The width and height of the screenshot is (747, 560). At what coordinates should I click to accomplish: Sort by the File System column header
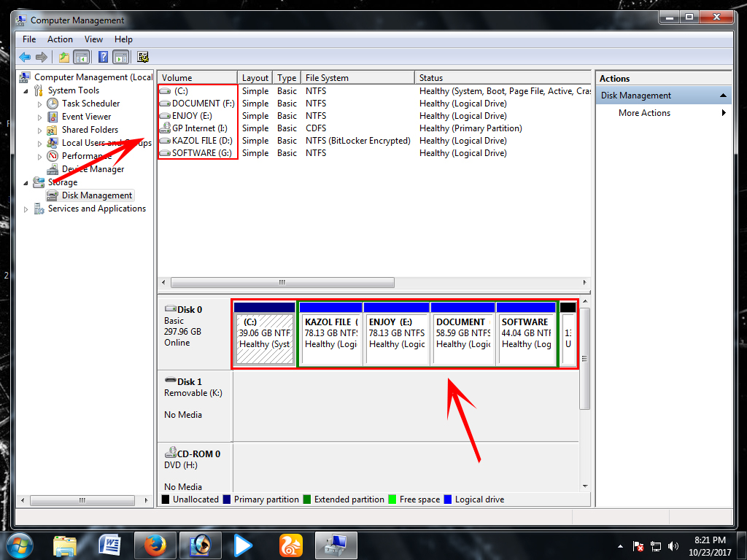coord(357,77)
